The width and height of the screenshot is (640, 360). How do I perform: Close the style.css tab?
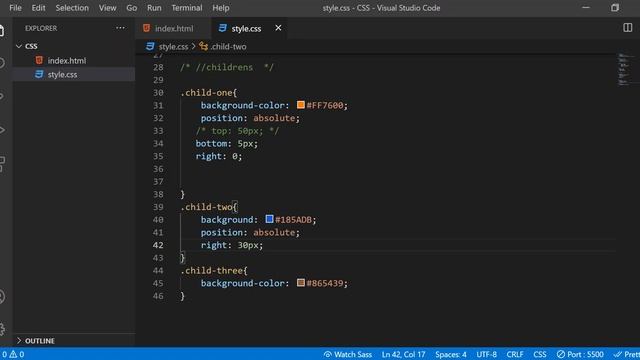(x=278, y=28)
